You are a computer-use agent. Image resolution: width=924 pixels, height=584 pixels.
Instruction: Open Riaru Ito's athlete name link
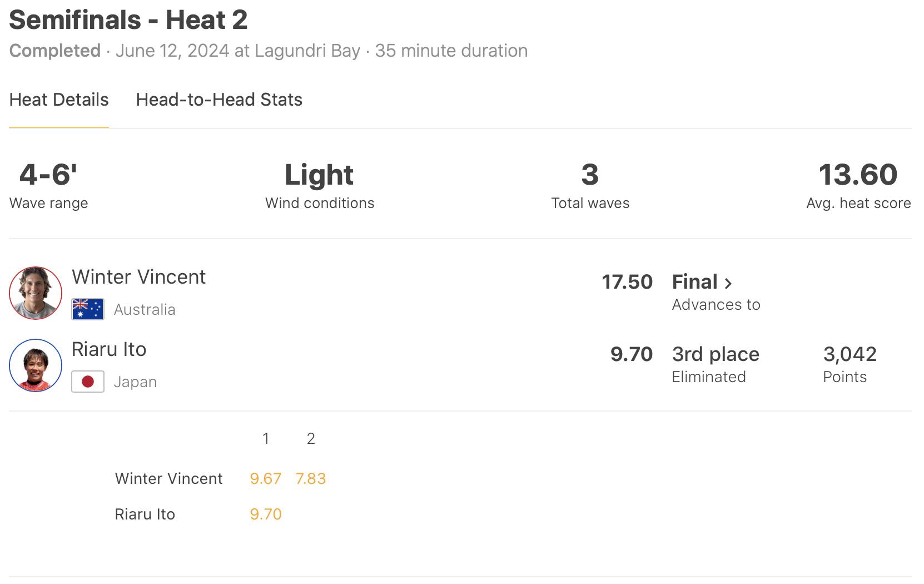click(x=109, y=349)
